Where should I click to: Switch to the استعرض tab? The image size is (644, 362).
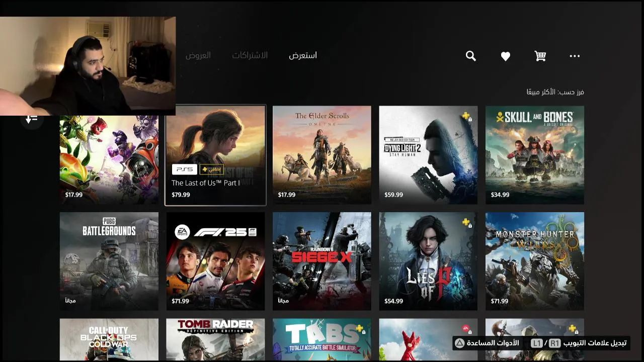pos(303,55)
